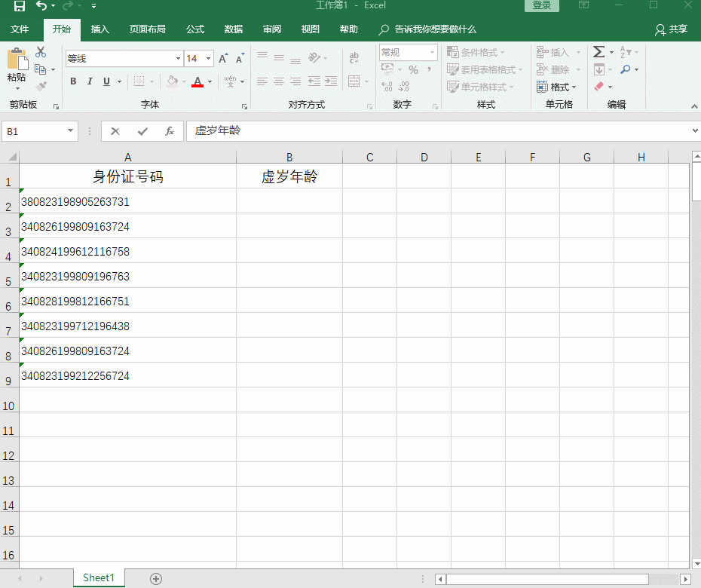Click the Copy icon

40,69
